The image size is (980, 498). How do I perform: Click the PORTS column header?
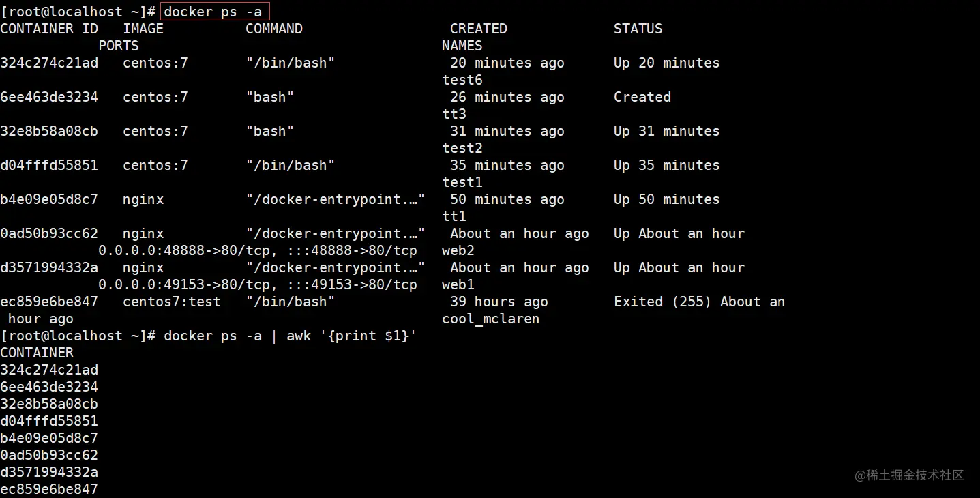coord(119,46)
